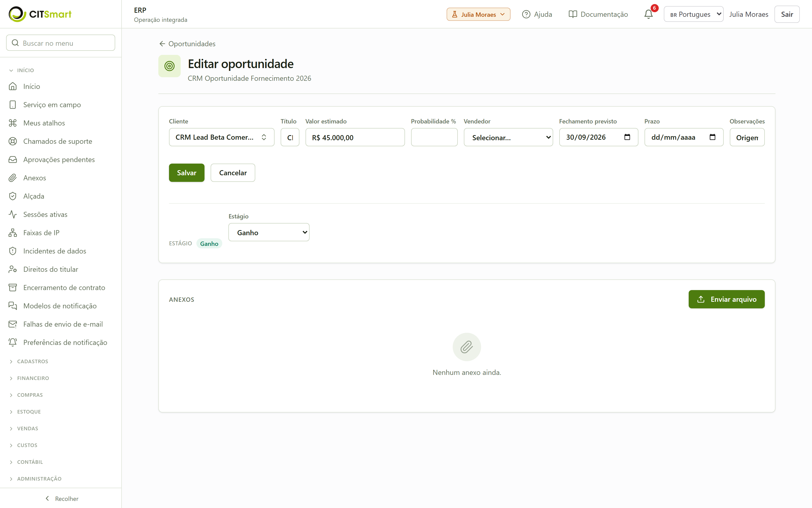Click the Enviar arquivo upload button

726,299
